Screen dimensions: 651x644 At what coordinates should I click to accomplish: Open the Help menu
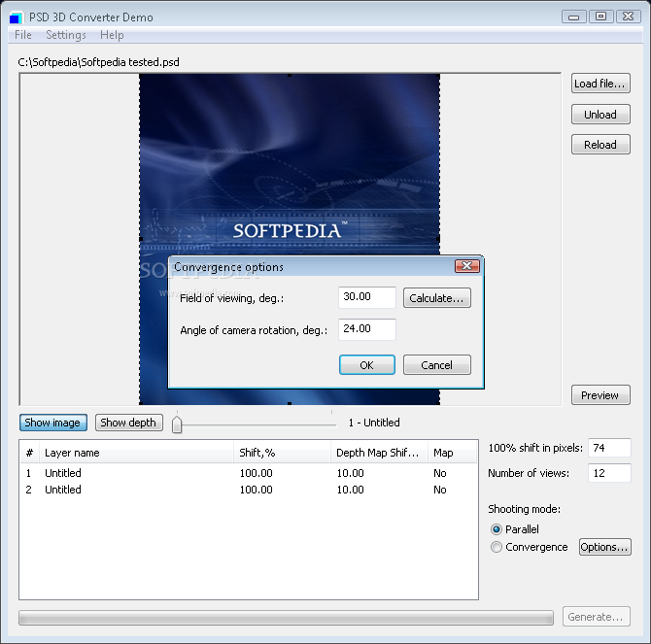click(112, 35)
